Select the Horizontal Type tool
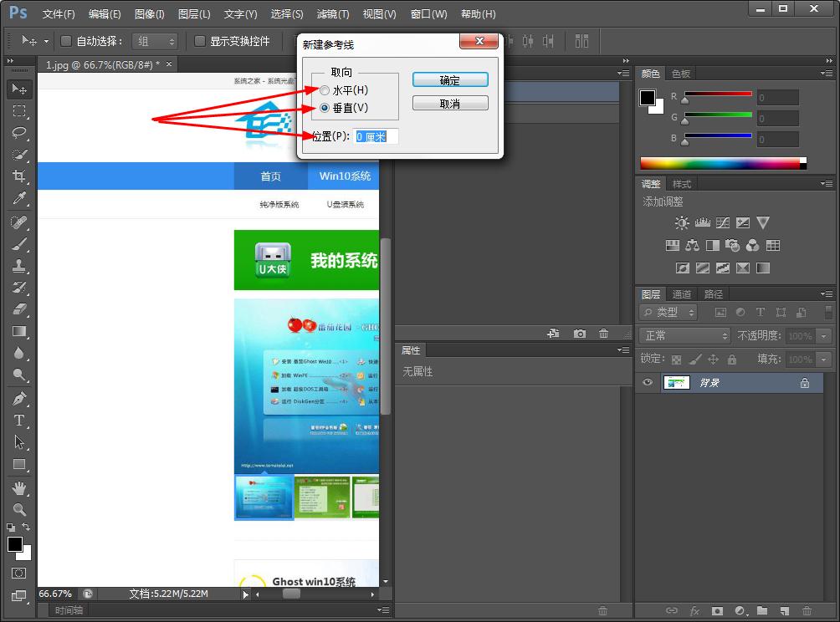Screen dimensions: 840x622 (x=19, y=421)
